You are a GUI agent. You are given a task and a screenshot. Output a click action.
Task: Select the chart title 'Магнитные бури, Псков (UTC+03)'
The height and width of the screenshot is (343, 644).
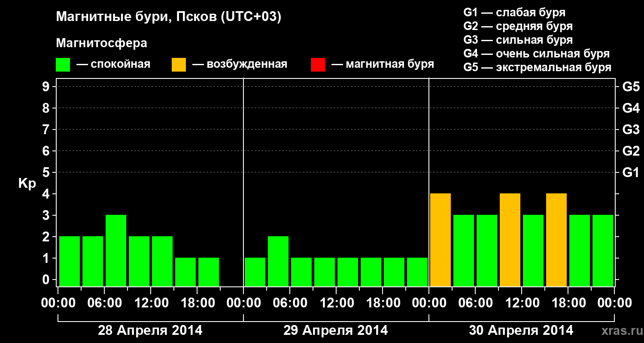[x=168, y=17]
